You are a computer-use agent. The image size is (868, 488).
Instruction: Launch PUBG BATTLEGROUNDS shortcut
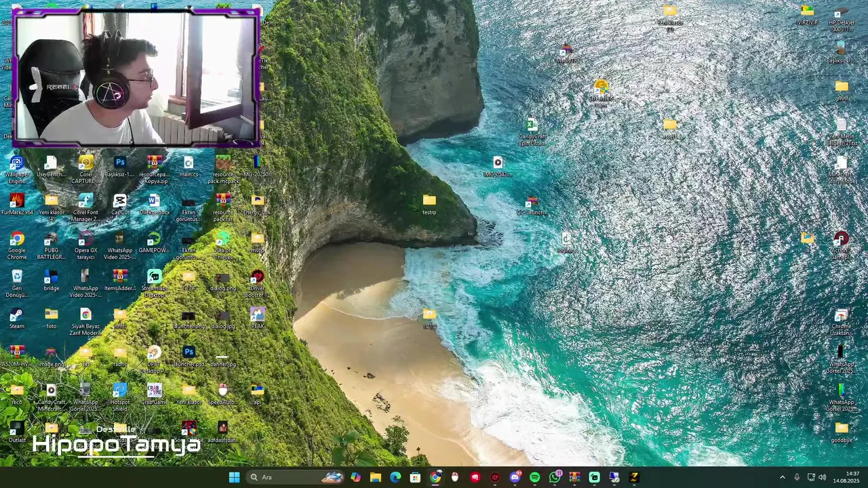[x=52, y=245]
